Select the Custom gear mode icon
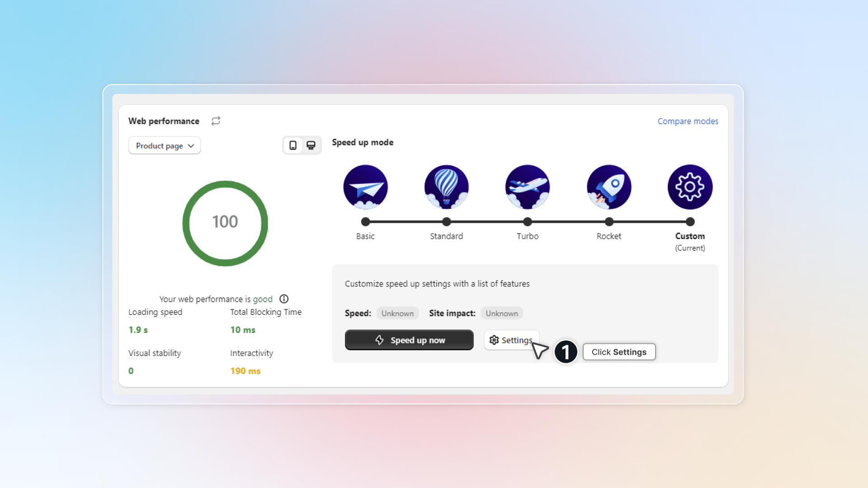The image size is (868, 488). [690, 187]
